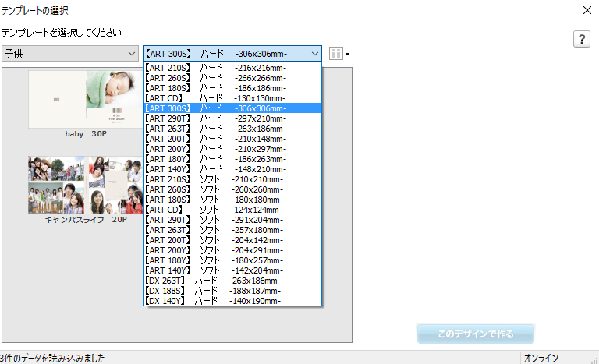The width and height of the screenshot is (599, 364).
Task: Expand the view mode dropdown arrow
Action: 347,54
